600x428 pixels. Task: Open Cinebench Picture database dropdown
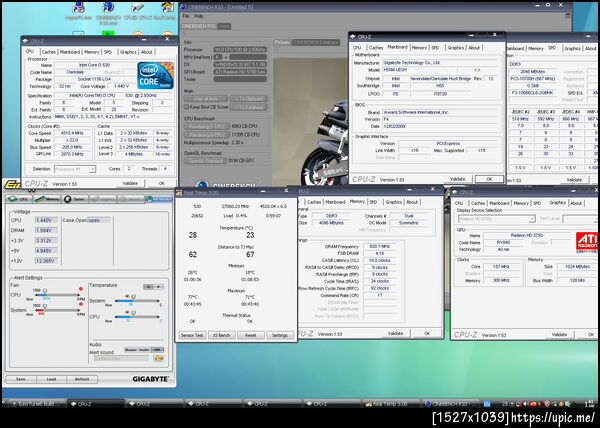point(316,42)
